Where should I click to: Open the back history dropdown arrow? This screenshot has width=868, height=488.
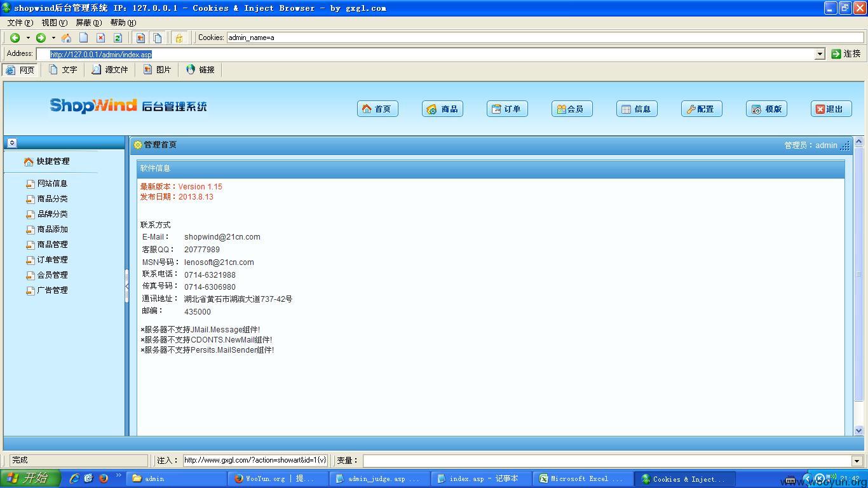(x=27, y=38)
